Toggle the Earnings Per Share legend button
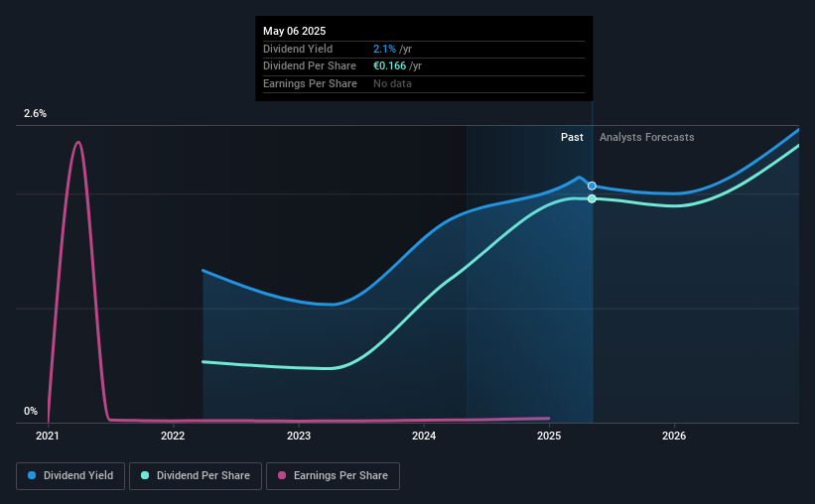The height and width of the screenshot is (504, 815). pos(333,476)
